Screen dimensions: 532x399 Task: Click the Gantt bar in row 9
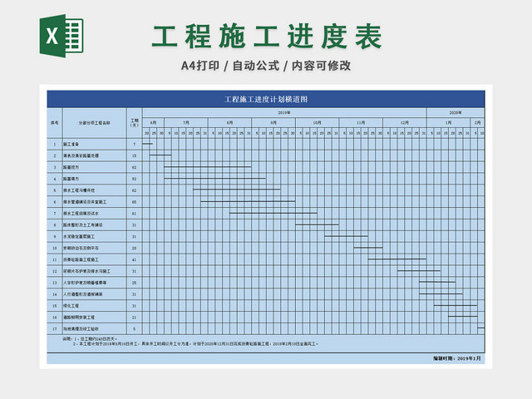pos(346,236)
